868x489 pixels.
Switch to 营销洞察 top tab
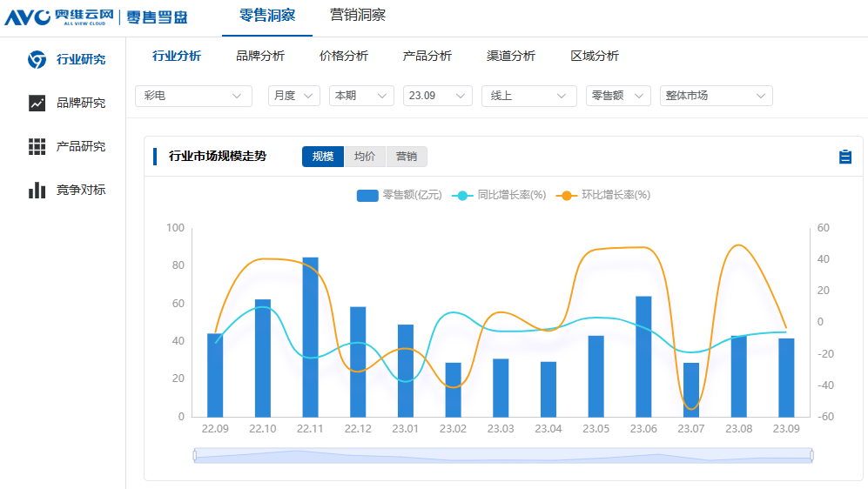[x=358, y=16]
